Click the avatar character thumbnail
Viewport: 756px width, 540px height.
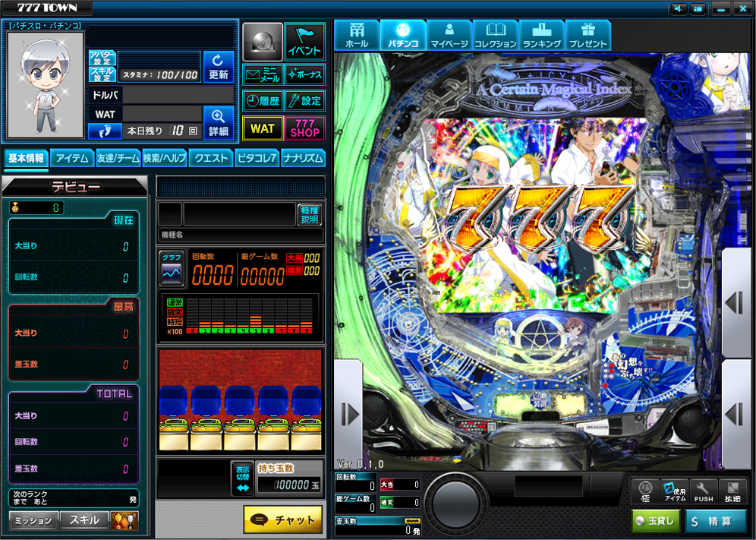point(46,85)
